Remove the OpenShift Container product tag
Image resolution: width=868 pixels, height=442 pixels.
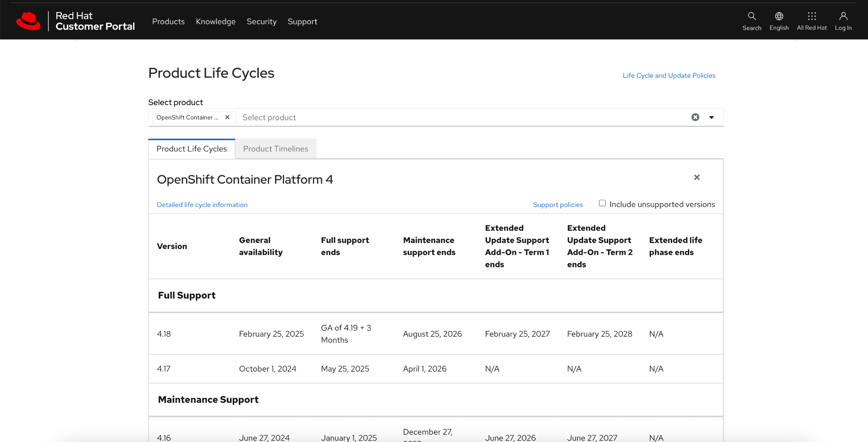point(228,117)
